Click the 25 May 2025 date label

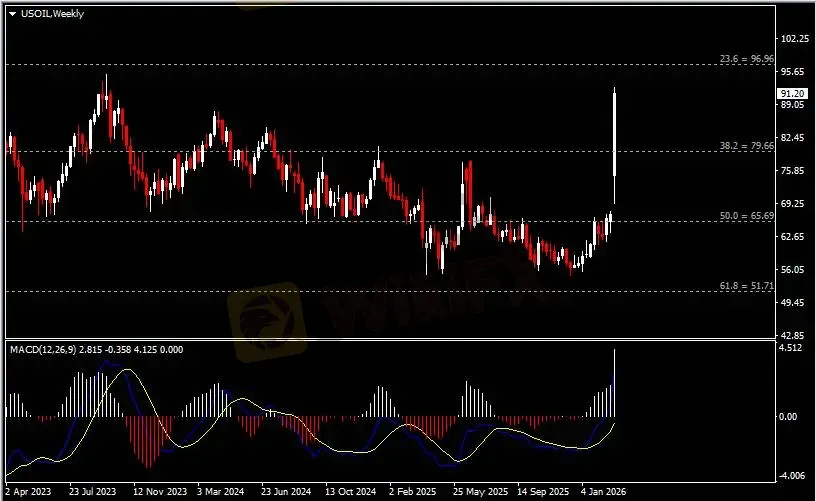tap(480, 492)
